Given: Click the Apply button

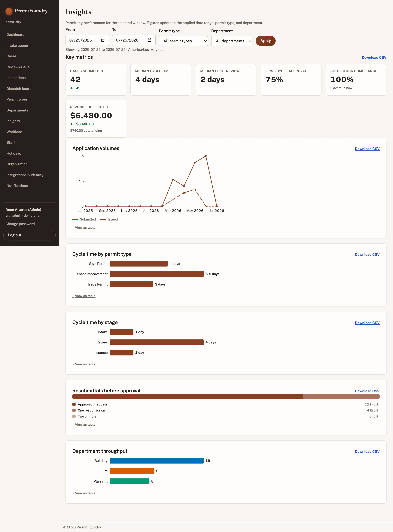Looking at the screenshot, I should click(x=266, y=41).
